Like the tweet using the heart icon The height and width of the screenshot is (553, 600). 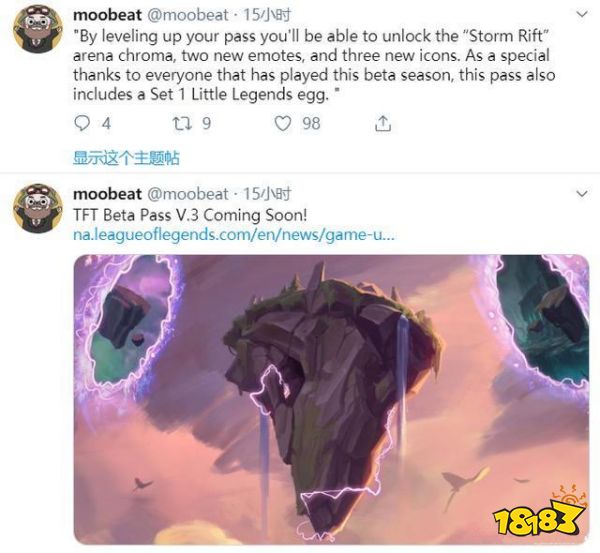[x=282, y=123]
